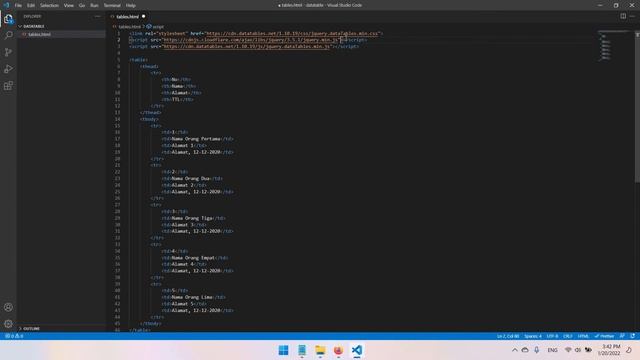Click the battery tray icon
The width and height of the screenshot is (640, 360).
[588, 350]
